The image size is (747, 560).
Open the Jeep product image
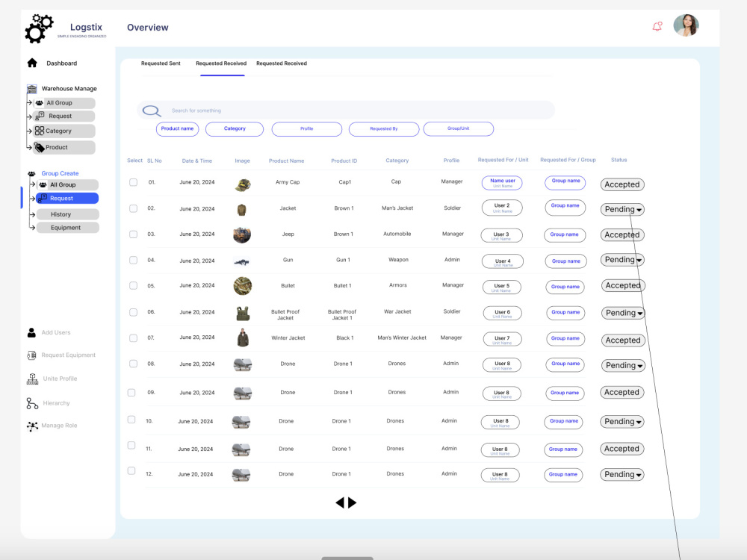point(242,234)
